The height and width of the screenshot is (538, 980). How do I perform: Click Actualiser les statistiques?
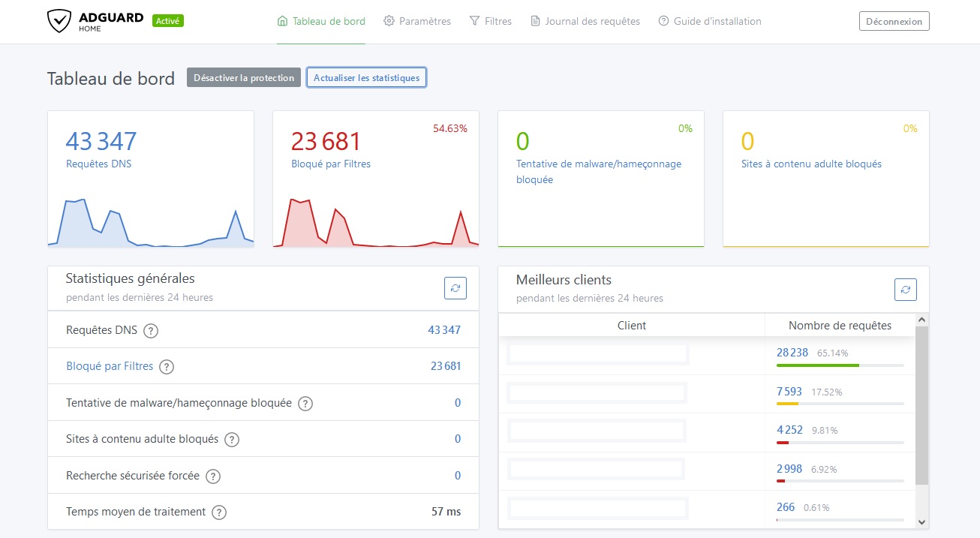pos(366,77)
